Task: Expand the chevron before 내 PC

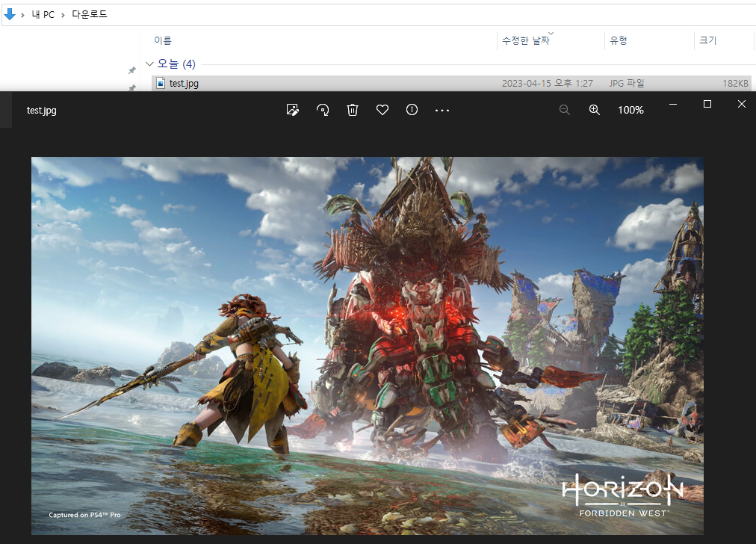Action: (x=22, y=15)
